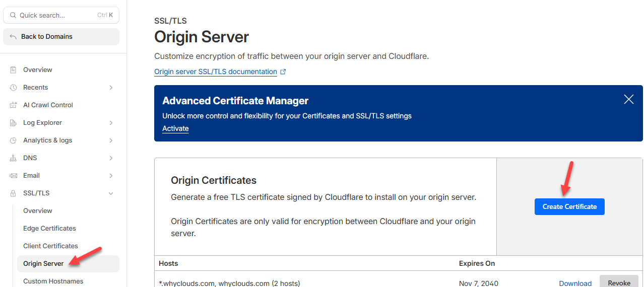Click the Overview clipboard icon in sidebar
This screenshot has height=287, width=644.
[x=13, y=70]
